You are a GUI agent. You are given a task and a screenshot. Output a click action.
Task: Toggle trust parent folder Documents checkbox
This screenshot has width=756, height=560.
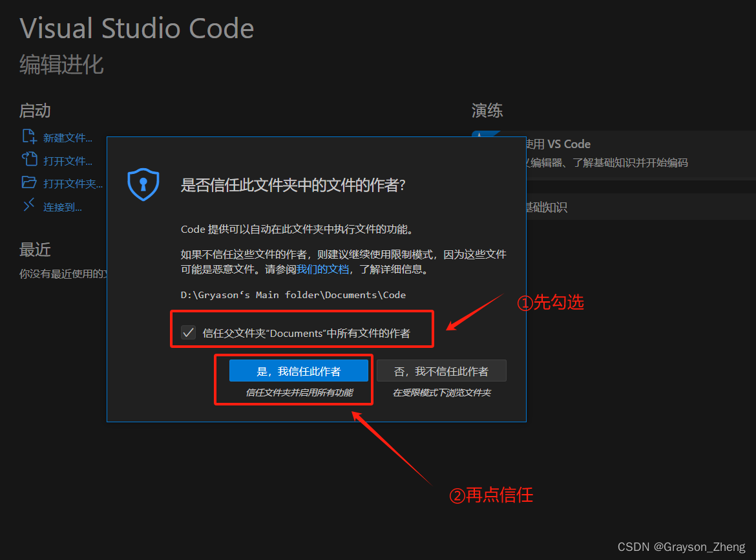(188, 332)
